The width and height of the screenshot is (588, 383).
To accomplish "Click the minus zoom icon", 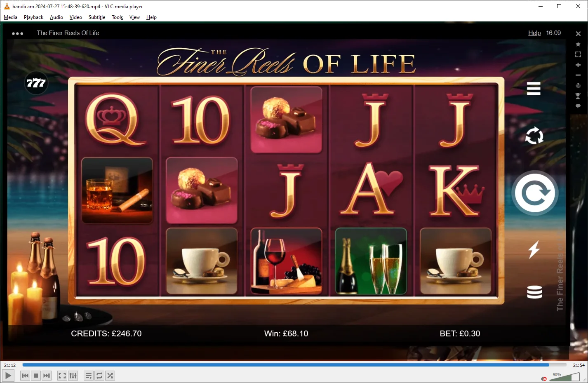I will click(578, 75).
